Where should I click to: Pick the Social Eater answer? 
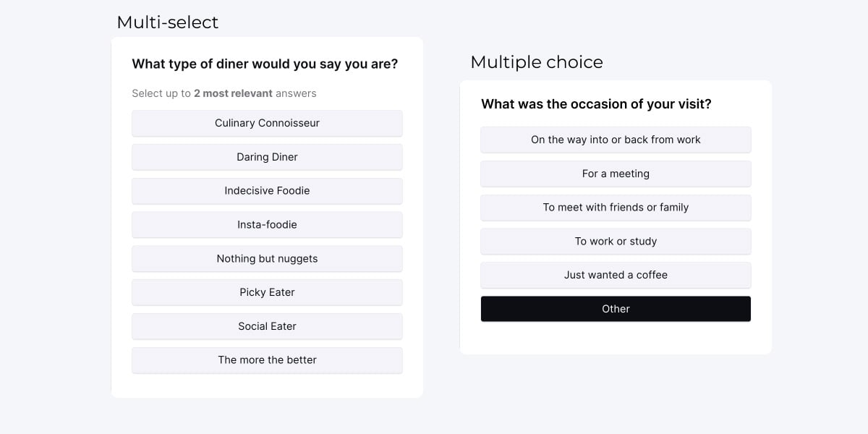coord(267,326)
